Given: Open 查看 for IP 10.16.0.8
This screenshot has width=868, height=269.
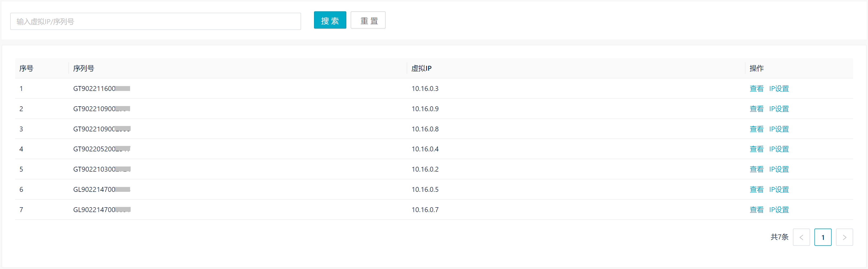Looking at the screenshot, I should point(756,129).
